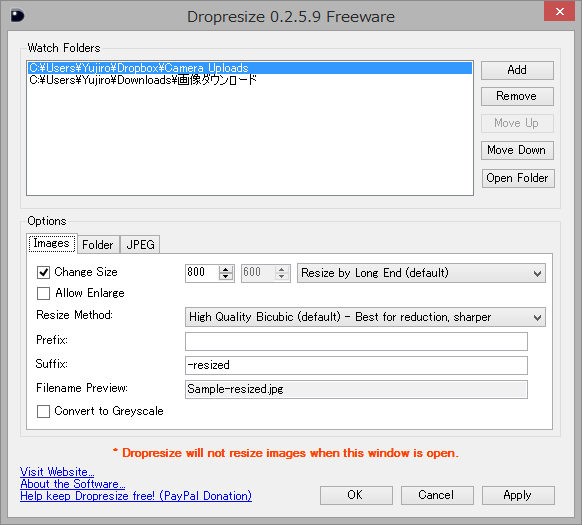Switch to the JPEG tab
The width and height of the screenshot is (582, 525).
tap(140, 245)
